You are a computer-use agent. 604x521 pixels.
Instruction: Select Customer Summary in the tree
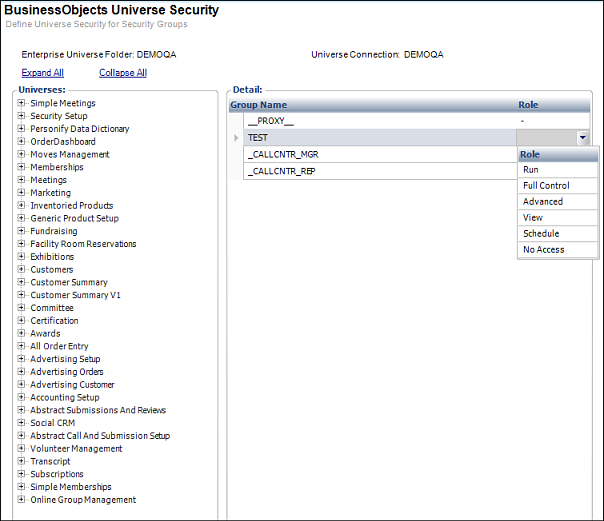69,282
